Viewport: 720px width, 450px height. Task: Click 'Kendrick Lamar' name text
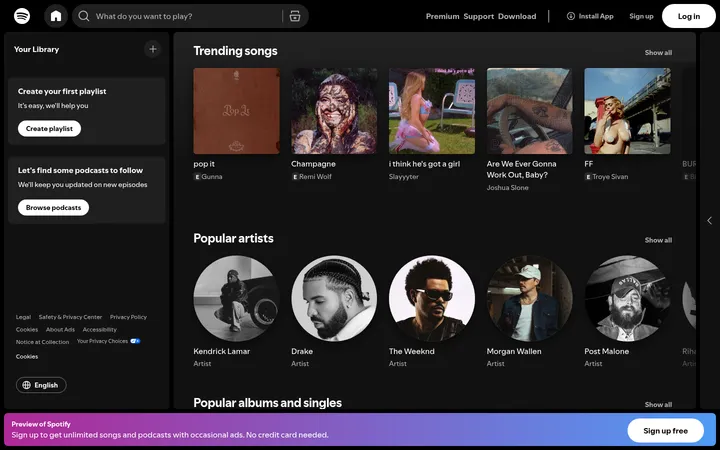pos(222,351)
